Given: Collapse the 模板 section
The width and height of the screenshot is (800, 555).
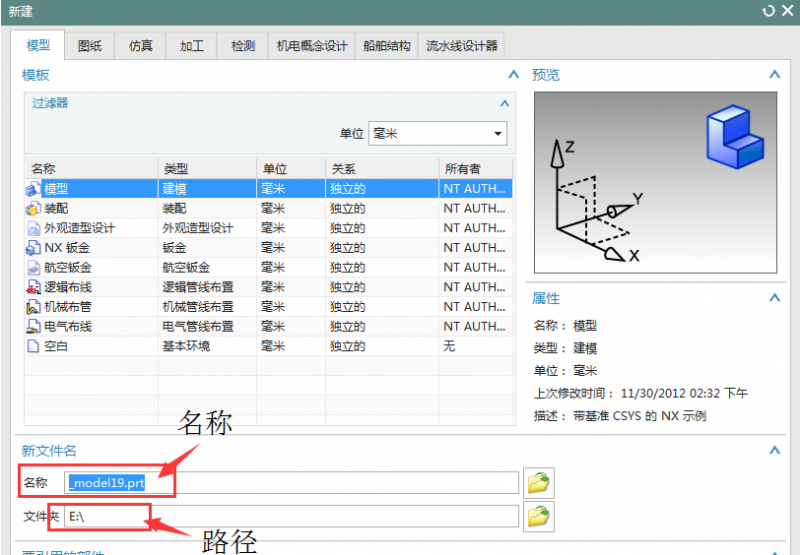Looking at the screenshot, I should 513,75.
